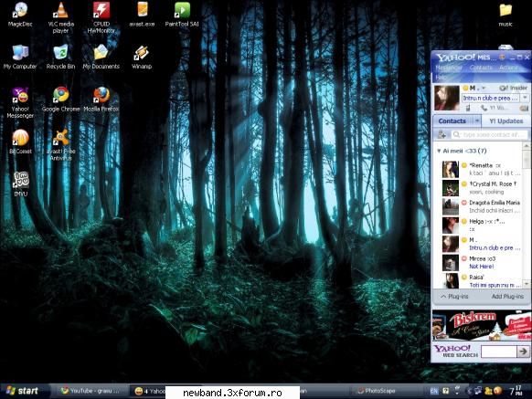The height and width of the screenshot is (399, 532).
Task: Open the Windows start menu
Action: 22,391
